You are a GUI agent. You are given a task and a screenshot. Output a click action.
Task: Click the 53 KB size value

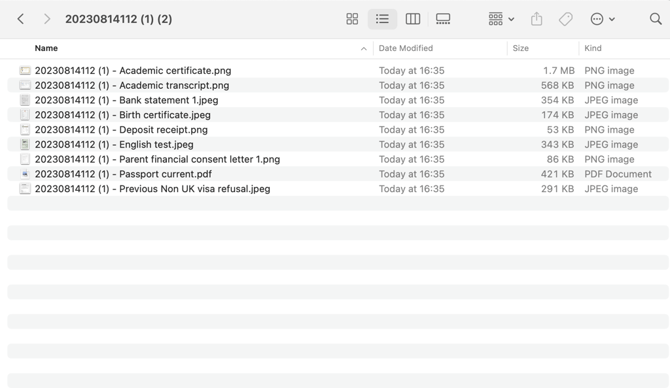(561, 129)
